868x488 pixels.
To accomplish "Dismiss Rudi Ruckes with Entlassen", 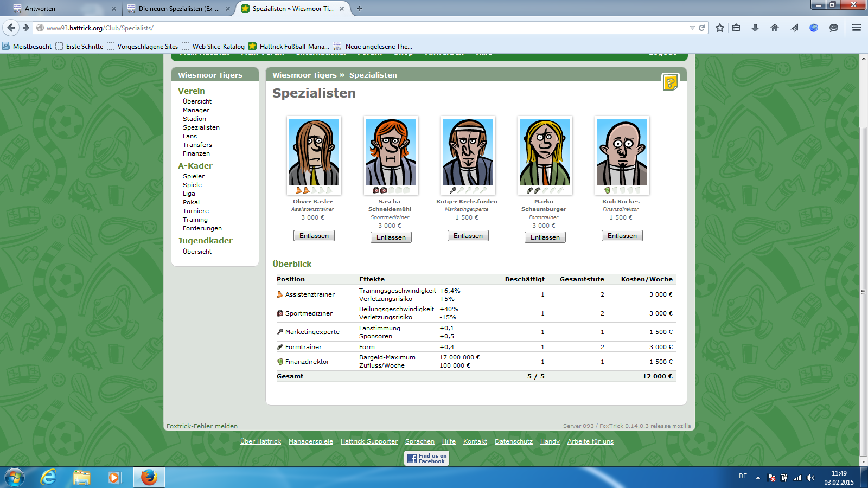I will point(622,236).
